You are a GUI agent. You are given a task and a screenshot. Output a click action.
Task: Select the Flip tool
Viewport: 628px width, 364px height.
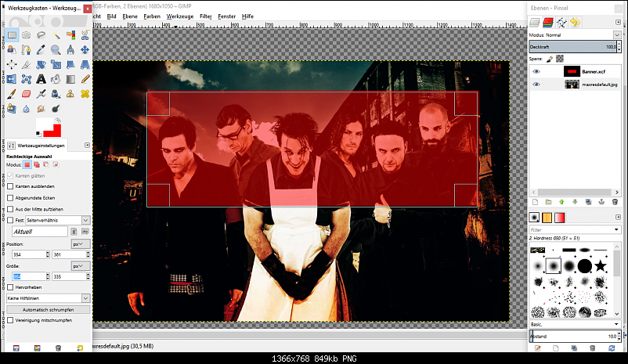(12, 79)
